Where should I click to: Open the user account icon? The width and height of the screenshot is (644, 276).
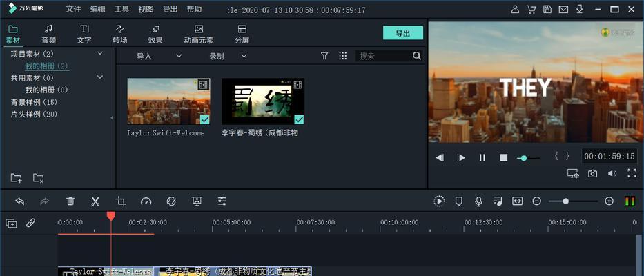coord(515,10)
